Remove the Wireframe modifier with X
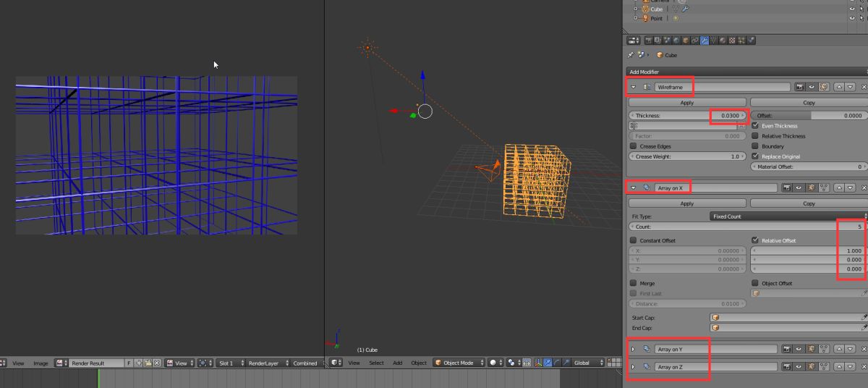The width and height of the screenshot is (868, 388). (864, 87)
